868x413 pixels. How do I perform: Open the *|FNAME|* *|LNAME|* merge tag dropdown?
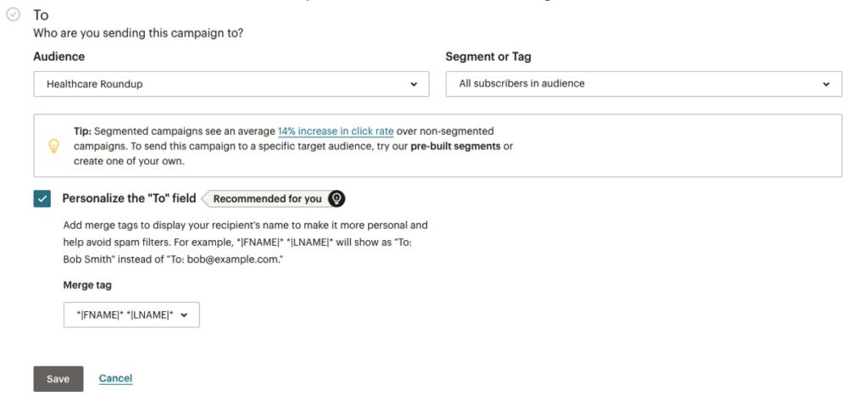click(x=131, y=315)
